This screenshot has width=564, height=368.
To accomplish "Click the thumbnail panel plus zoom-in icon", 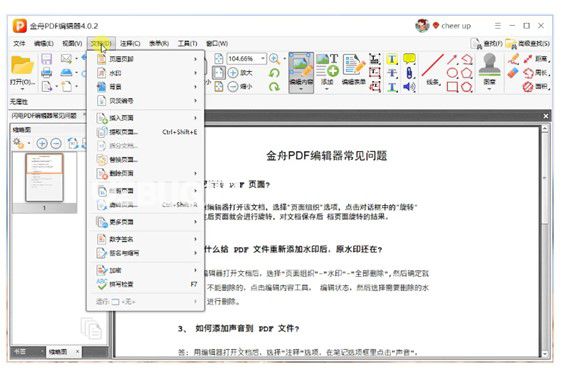I will click(x=42, y=144).
